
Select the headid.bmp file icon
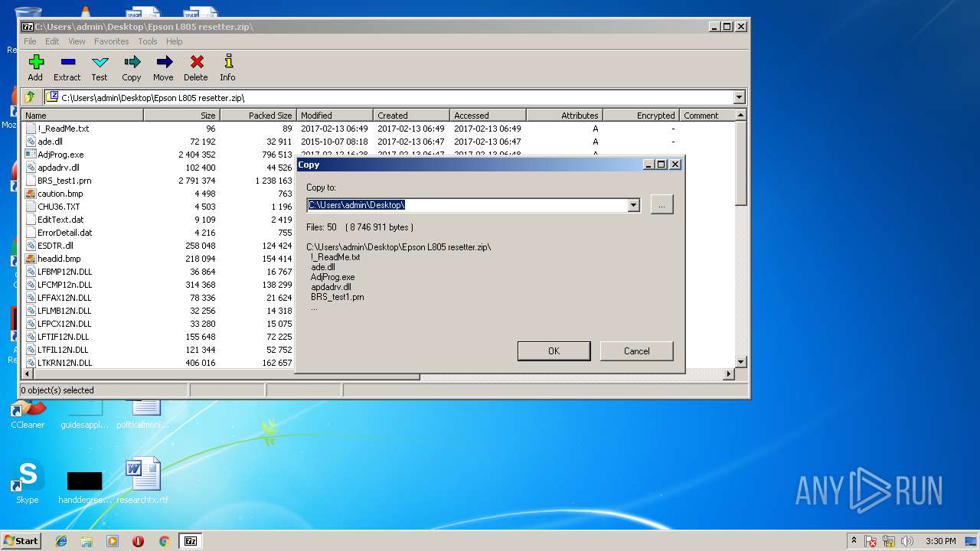31,259
